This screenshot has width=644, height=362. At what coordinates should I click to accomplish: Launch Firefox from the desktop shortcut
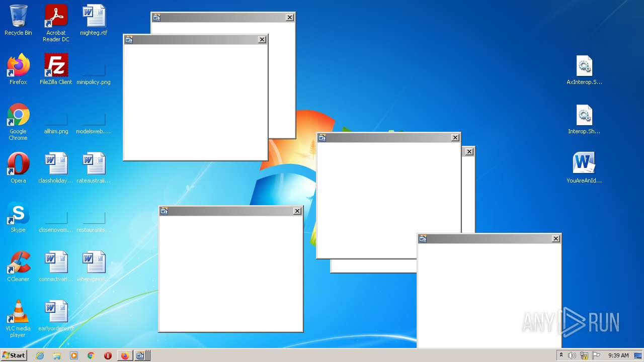click(18, 69)
